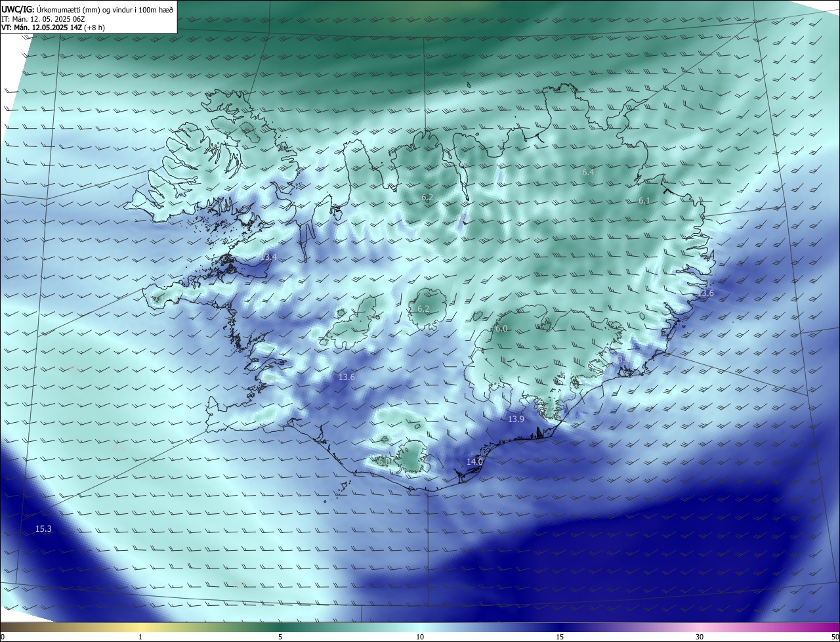Pick the pale yellow color on the scale
This screenshot has width=840, height=642.
pyautogui.click(x=140, y=627)
